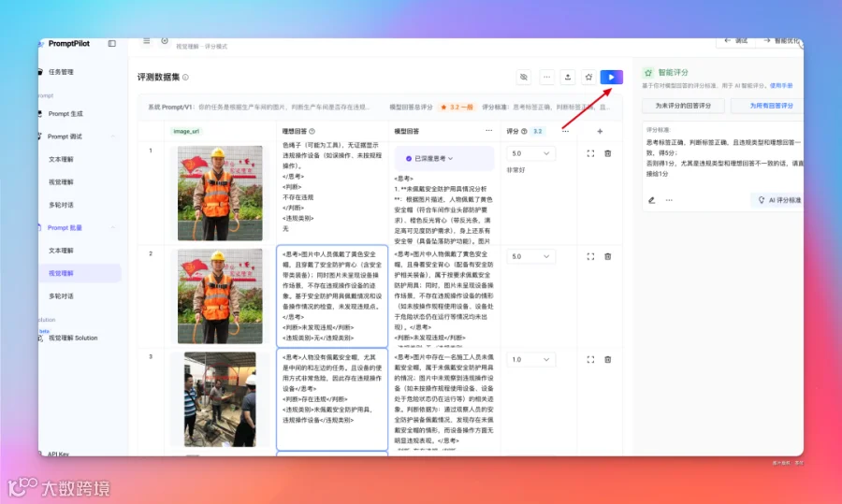842x504 pixels.
Task: Run evaluation with the blue play button
Action: 611,78
